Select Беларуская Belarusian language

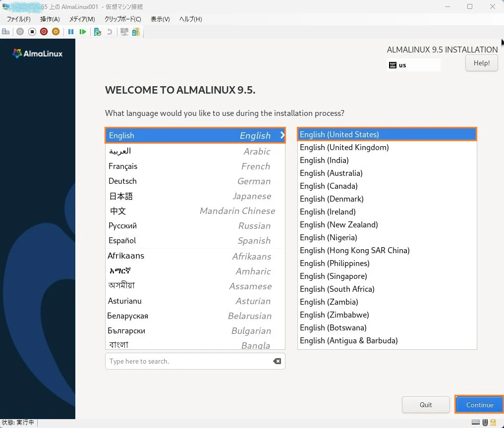tap(195, 316)
